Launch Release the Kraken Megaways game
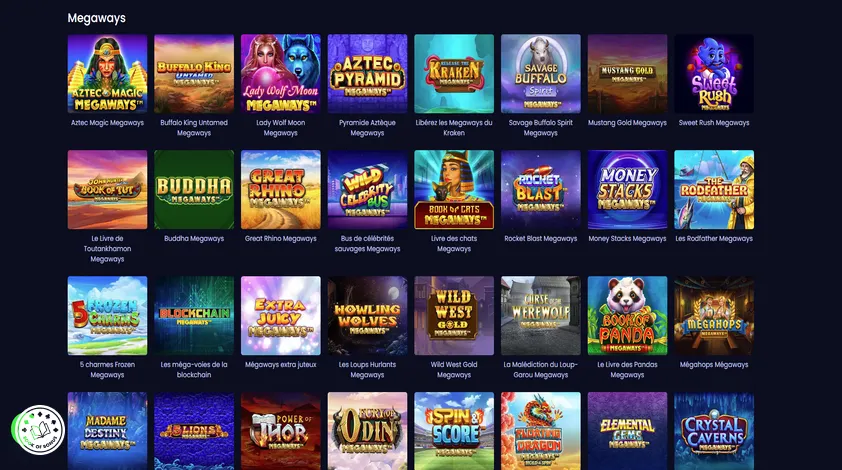Image resolution: width=842 pixels, height=470 pixels. coord(454,74)
